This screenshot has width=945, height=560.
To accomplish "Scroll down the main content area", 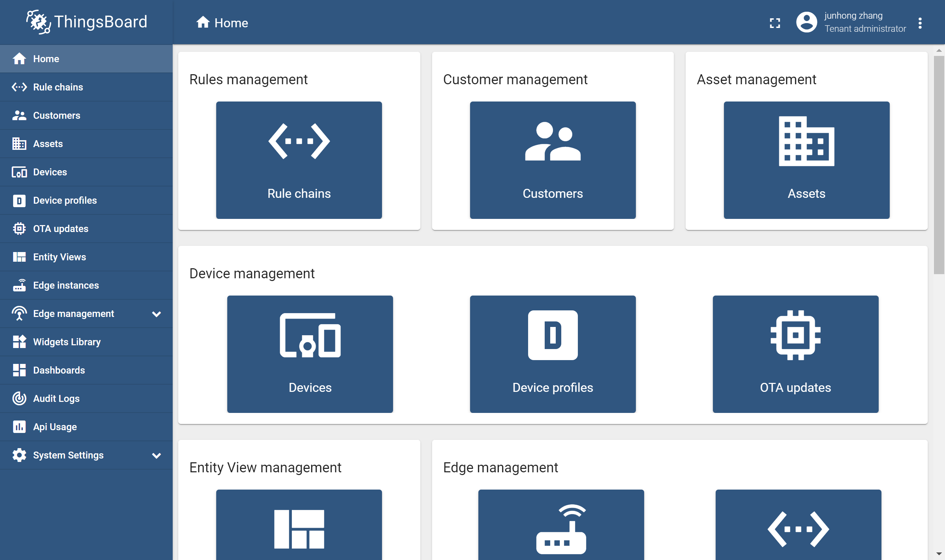I will [x=939, y=555].
